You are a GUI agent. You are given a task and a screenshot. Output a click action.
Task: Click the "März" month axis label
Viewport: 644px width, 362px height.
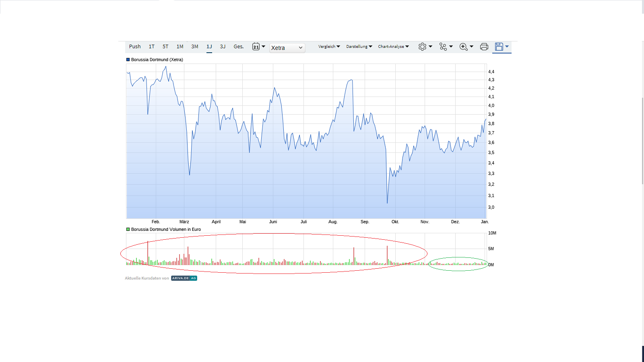184,222
